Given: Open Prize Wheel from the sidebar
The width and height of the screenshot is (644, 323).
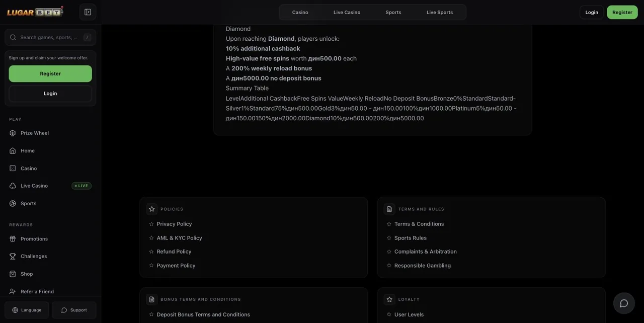Looking at the screenshot, I should pos(50,133).
